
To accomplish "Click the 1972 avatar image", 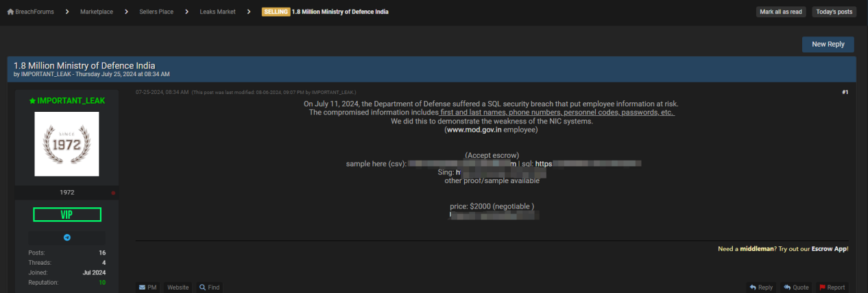I will click(x=67, y=144).
